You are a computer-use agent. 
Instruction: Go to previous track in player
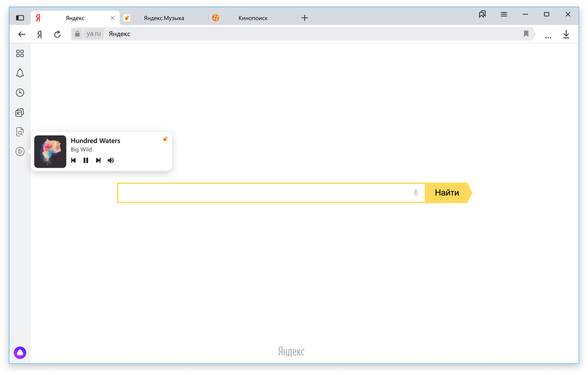pyautogui.click(x=73, y=160)
